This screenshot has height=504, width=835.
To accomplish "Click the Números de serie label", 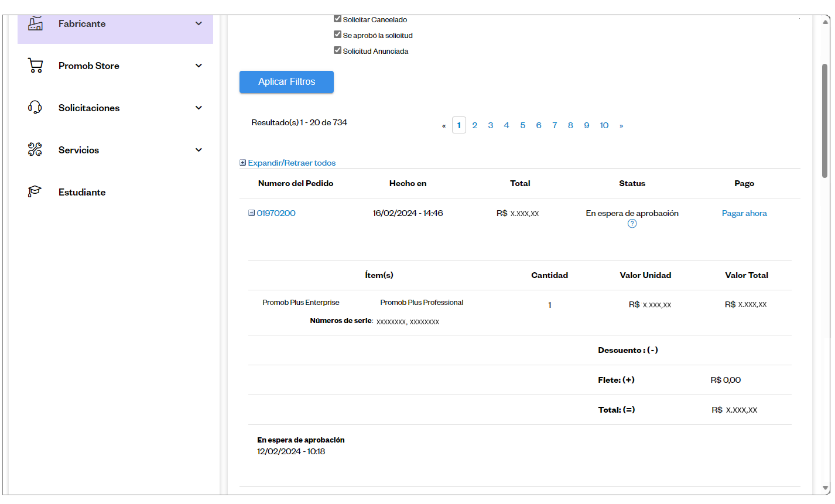I will click(x=341, y=321).
